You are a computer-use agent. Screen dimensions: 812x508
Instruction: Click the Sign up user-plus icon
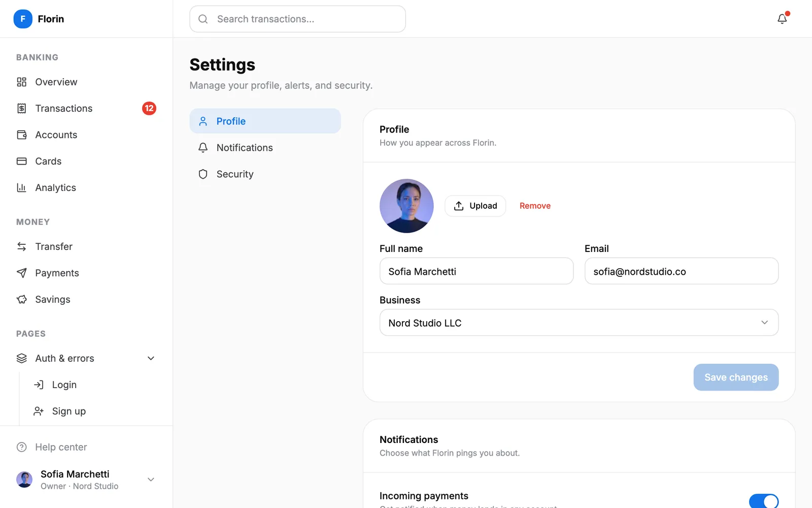39,411
